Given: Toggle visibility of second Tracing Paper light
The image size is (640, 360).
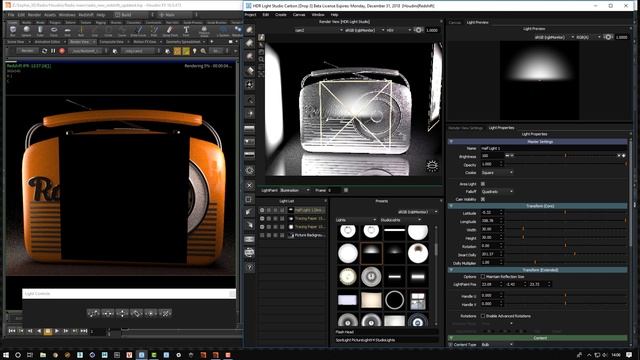Looking at the screenshot, I should click(x=262, y=227).
